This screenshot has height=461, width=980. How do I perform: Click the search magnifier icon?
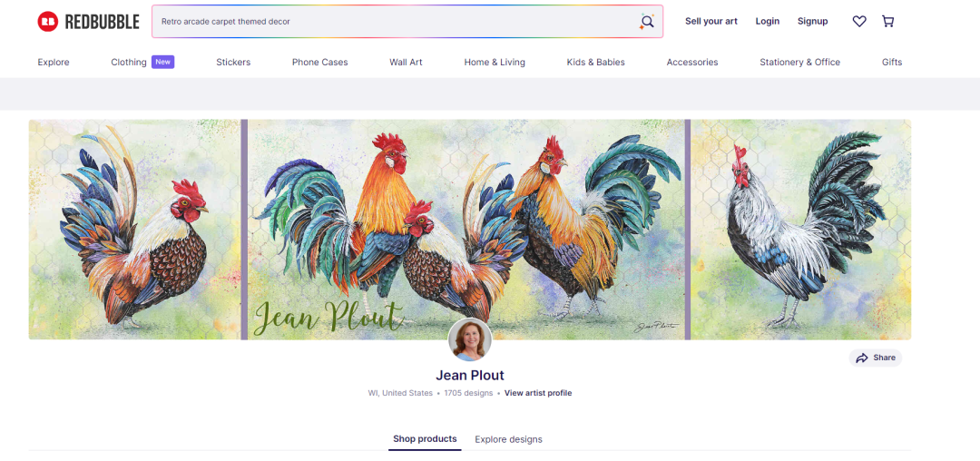[647, 22]
